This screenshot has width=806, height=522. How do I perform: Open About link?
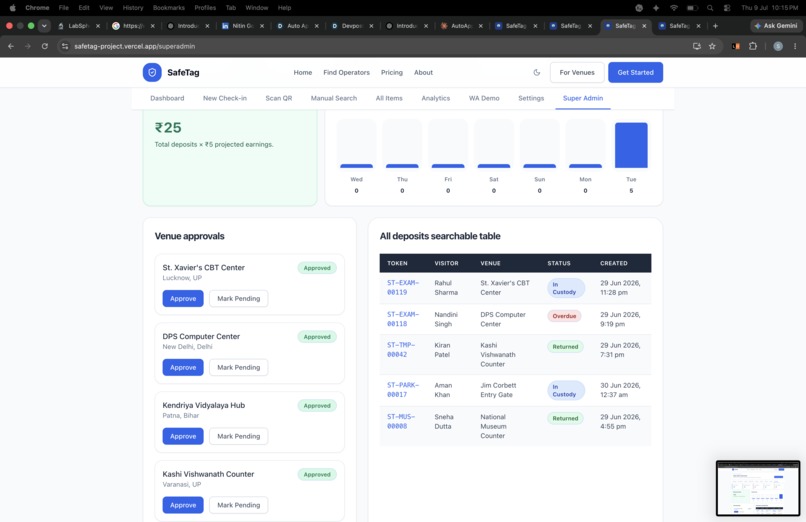(x=424, y=72)
